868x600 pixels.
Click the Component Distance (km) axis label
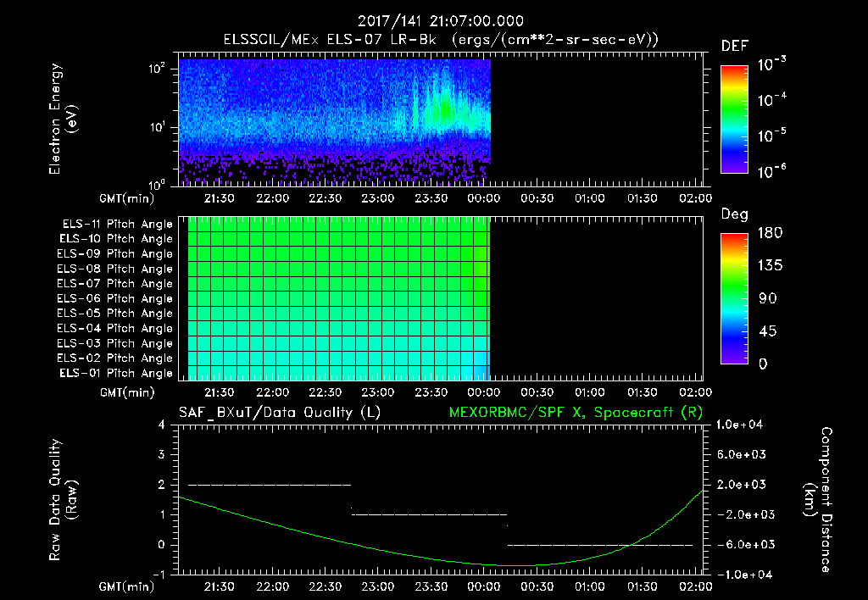point(818,500)
